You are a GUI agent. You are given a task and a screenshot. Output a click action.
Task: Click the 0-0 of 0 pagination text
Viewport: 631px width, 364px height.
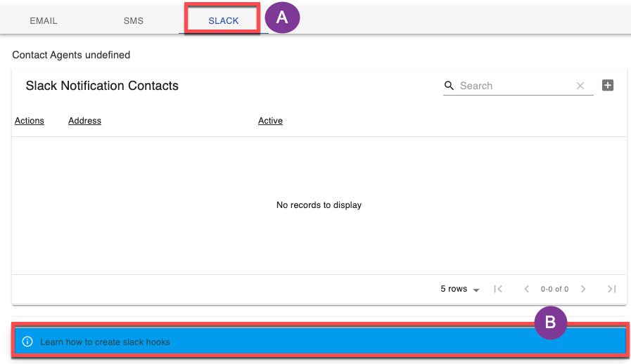click(554, 290)
